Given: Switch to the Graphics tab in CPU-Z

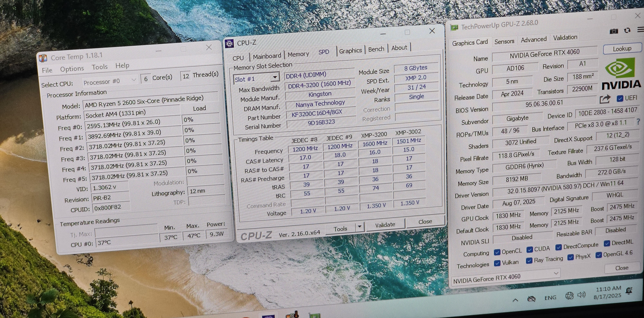Looking at the screenshot, I should 350,51.
